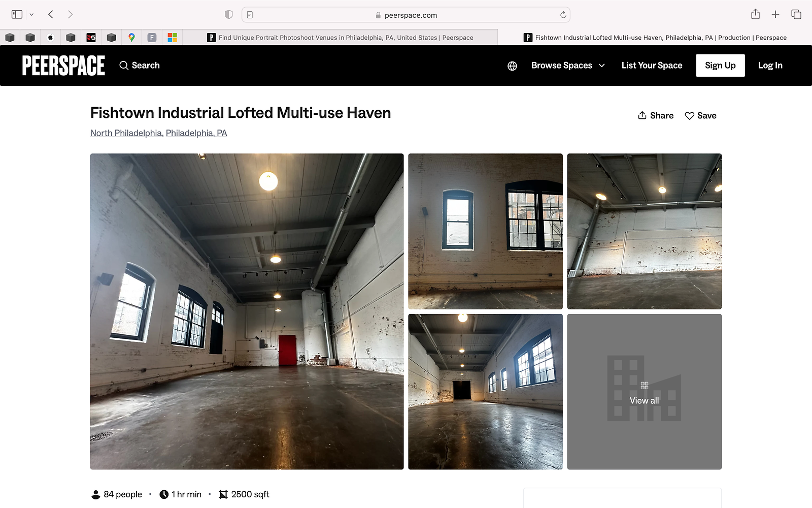This screenshot has height=508, width=812.
Task: Toggle the Safari sidebar
Action: click(17, 14)
